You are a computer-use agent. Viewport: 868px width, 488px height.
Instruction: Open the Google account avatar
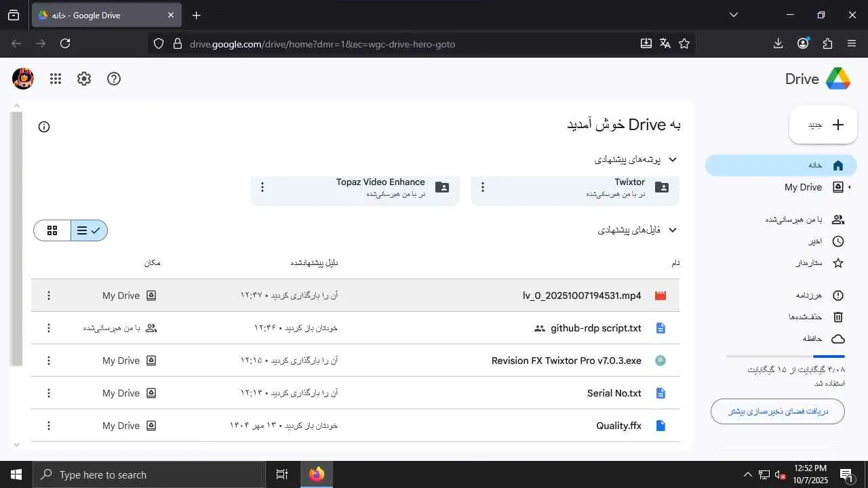coord(23,79)
